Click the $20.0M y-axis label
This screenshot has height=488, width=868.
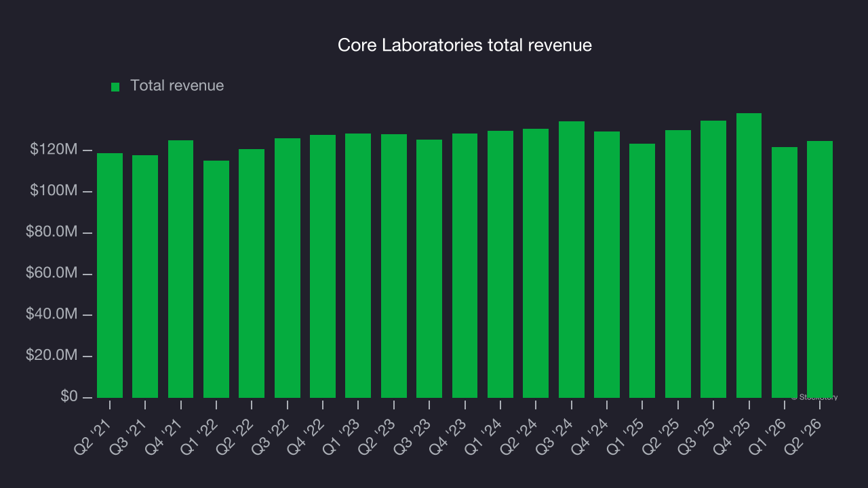(52, 357)
